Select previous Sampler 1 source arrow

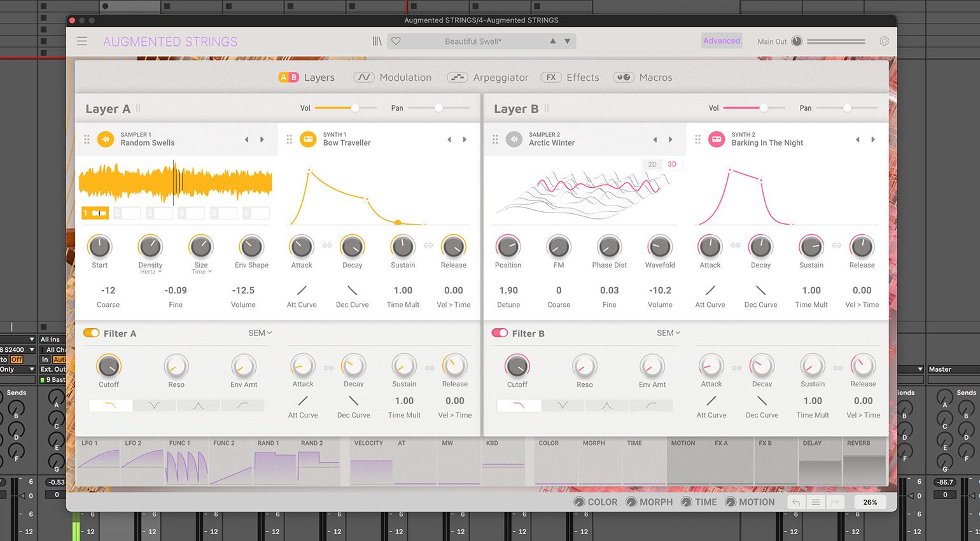(x=247, y=139)
